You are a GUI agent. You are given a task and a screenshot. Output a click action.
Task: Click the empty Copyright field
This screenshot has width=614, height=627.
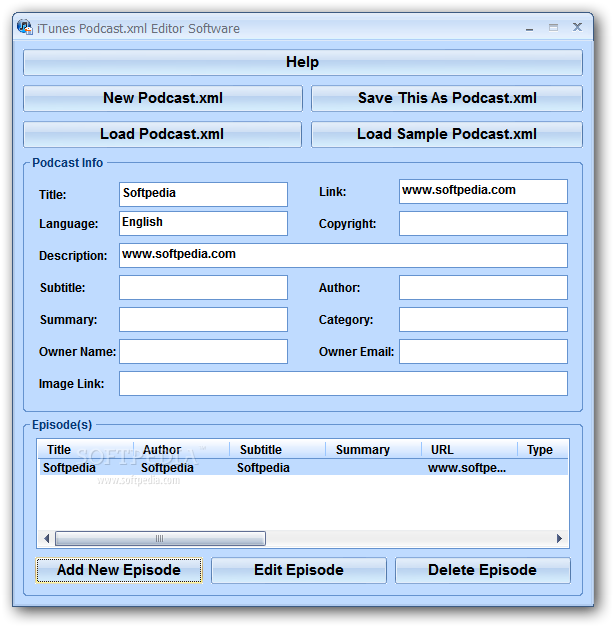pyautogui.click(x=483, y=224)
